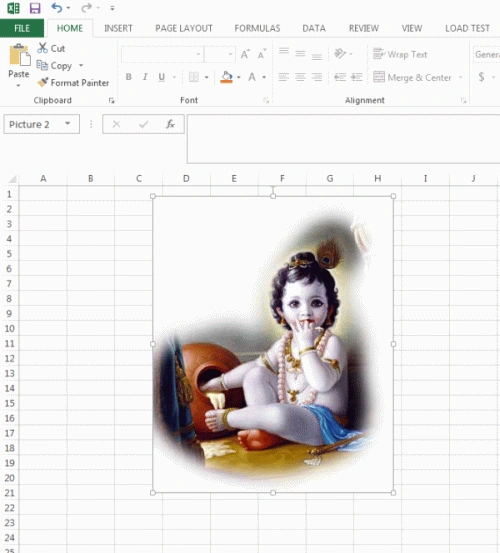Undo the last action
This screenshot has width=500, height=553.
click(x=56, y=7)
